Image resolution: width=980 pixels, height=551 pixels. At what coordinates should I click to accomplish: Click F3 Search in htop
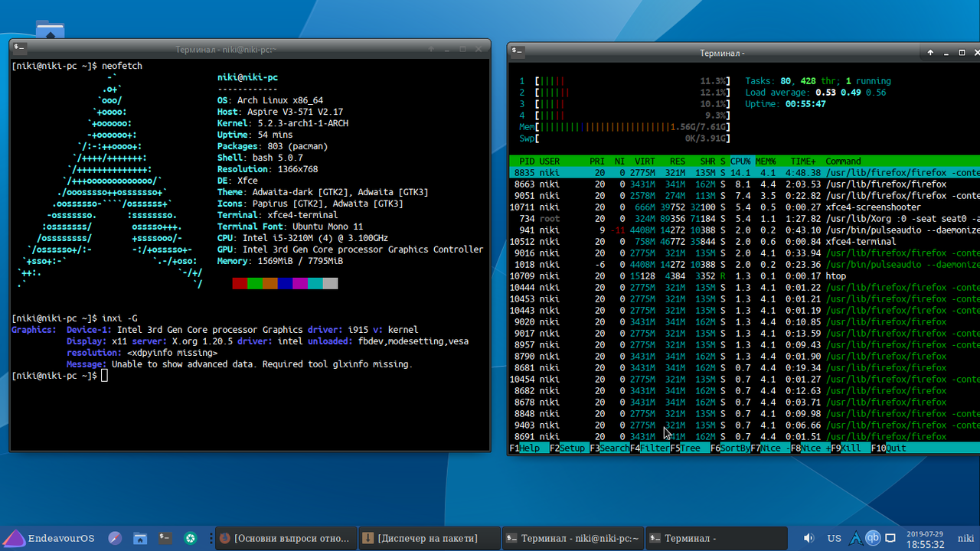(609, 448)
